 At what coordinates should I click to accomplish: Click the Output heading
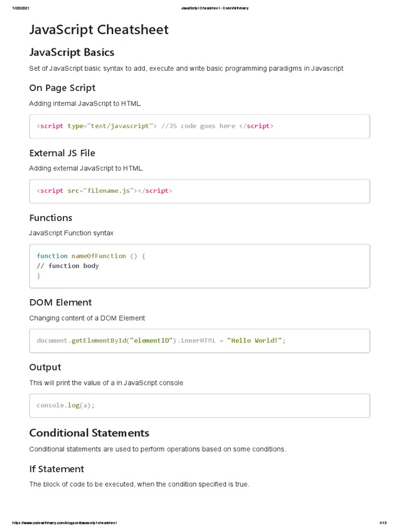tap(45, 367)
